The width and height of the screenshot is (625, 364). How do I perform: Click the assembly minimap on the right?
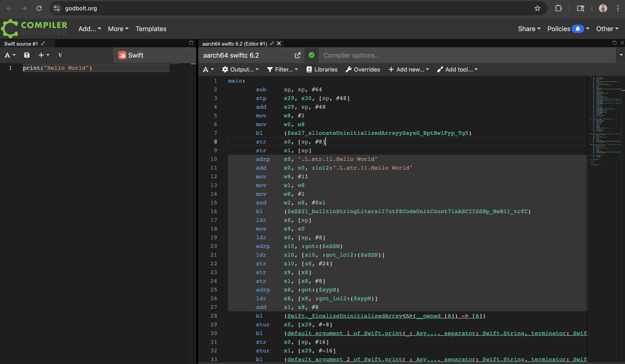pyautogui.click(x=606, y=119)
